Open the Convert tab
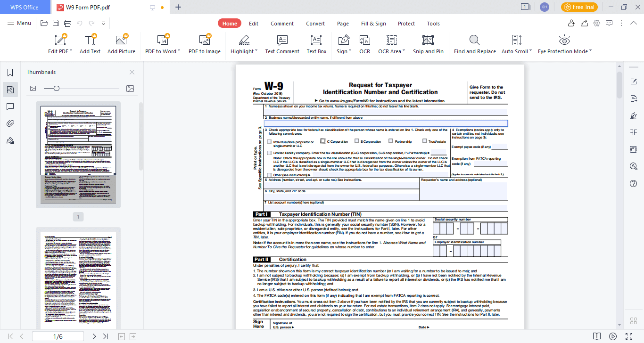 click(315, 24)
